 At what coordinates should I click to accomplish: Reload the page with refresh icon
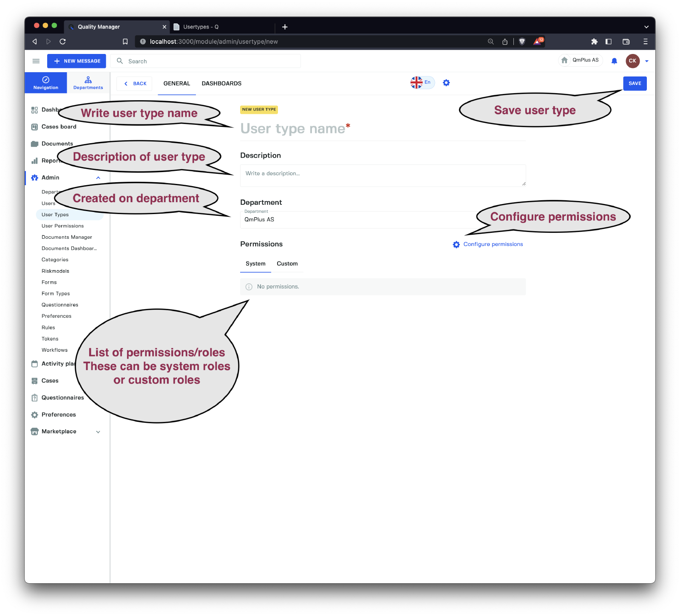[x=62, y=42]
